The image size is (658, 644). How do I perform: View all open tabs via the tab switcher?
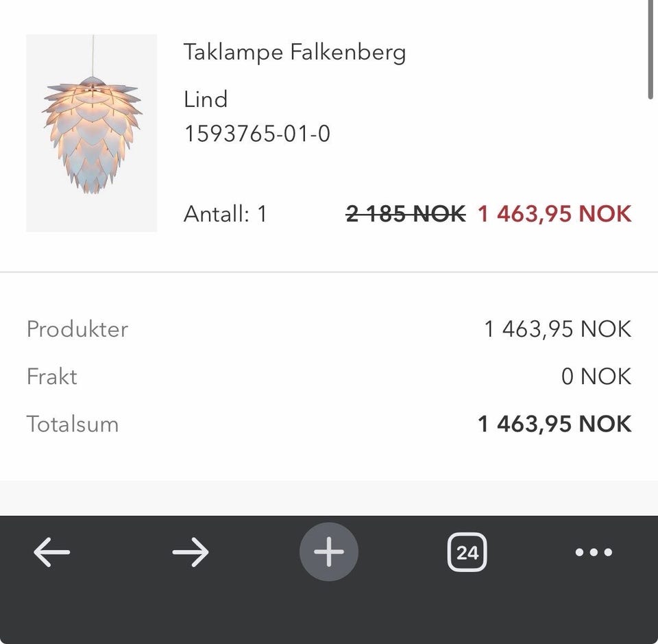coord(466,551)
